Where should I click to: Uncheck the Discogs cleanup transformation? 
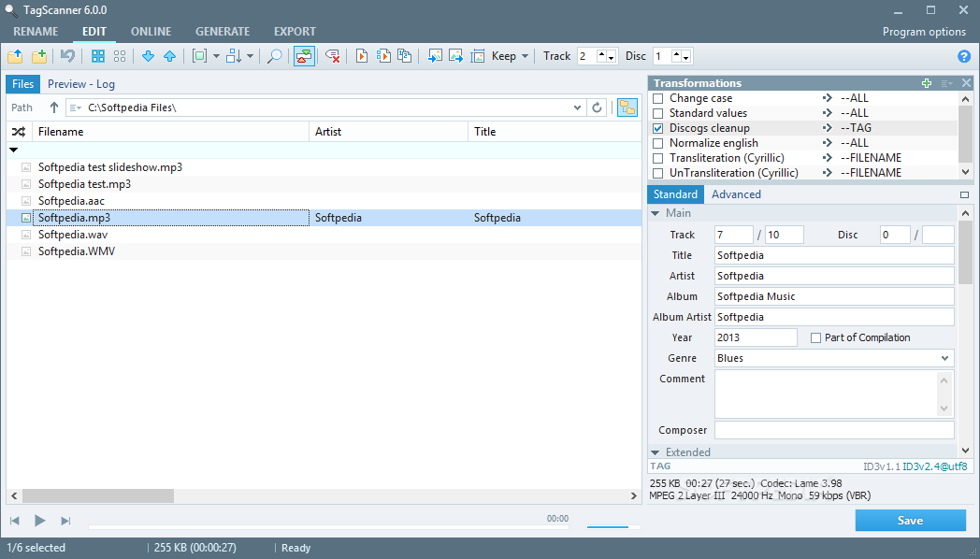[657, 129]
